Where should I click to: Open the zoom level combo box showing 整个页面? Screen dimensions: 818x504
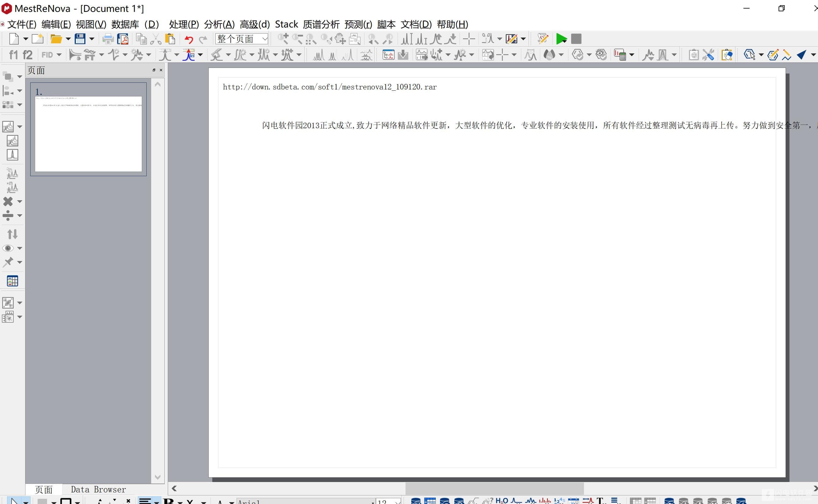[242, 39]
